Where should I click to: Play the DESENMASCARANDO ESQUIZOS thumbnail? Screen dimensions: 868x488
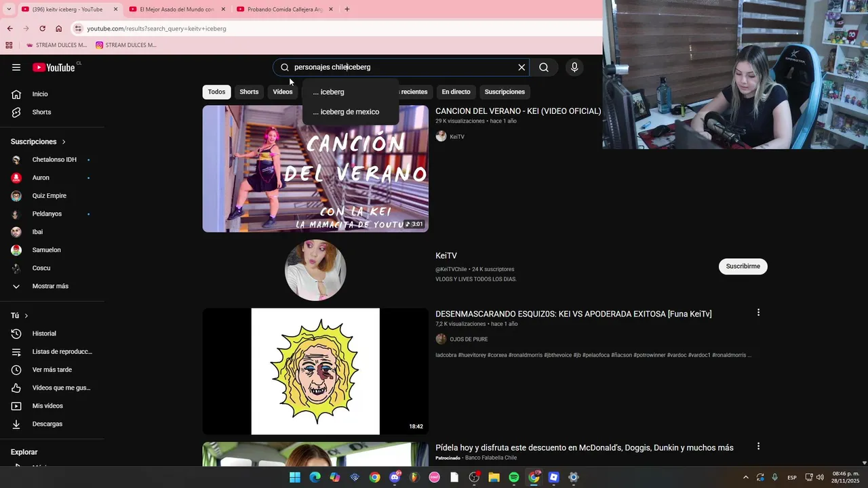point(315,371)
